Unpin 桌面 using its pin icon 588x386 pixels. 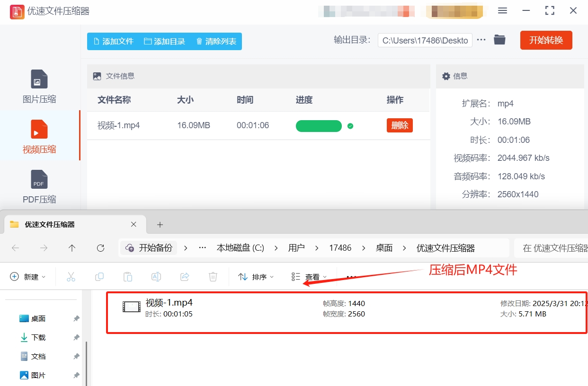[76, 319]
